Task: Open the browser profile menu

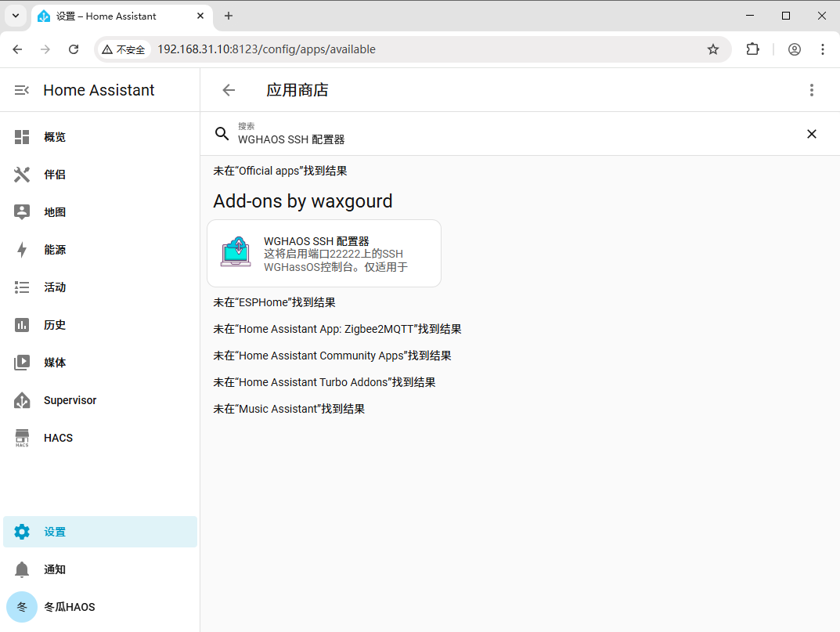Action: (795, 49)
